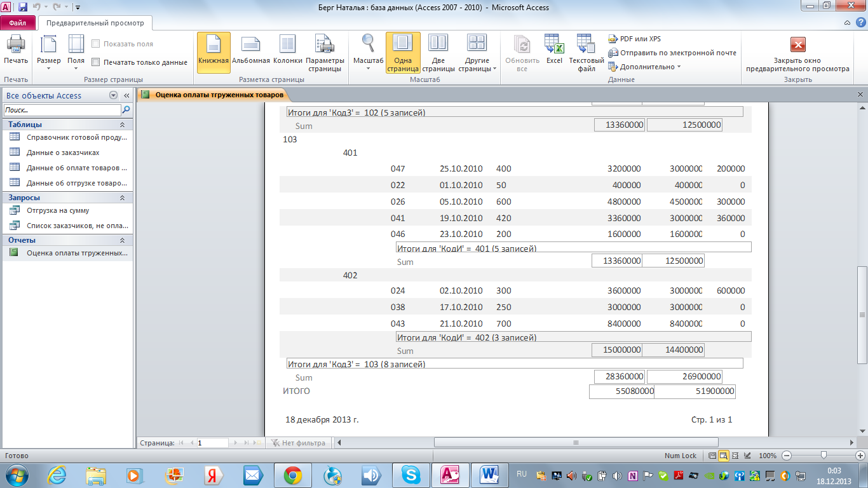The height and width of the screenshot is (488, 868).
Task: Click the Windows Start button
Action: (17, 475)
